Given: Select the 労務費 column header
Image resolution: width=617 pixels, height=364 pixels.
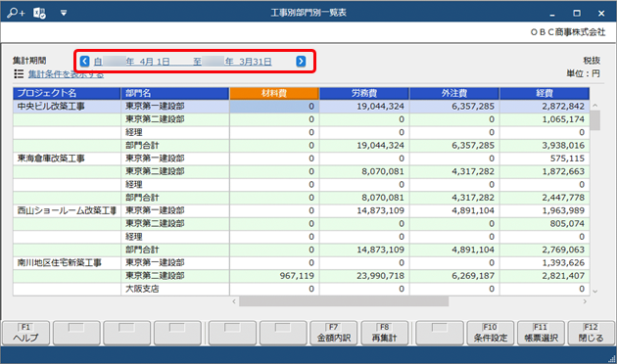Looking at the screenshot, I should [x=364, y=93].
